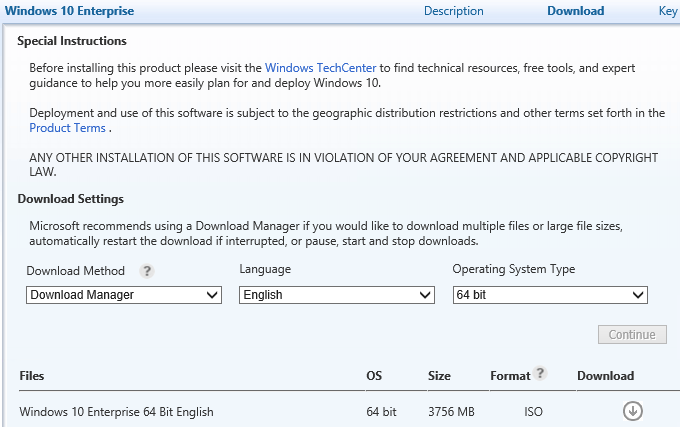Viewport: 680px width, 427px height.
Task: Click the '3756 MB' size value
Action: [451, 412]
